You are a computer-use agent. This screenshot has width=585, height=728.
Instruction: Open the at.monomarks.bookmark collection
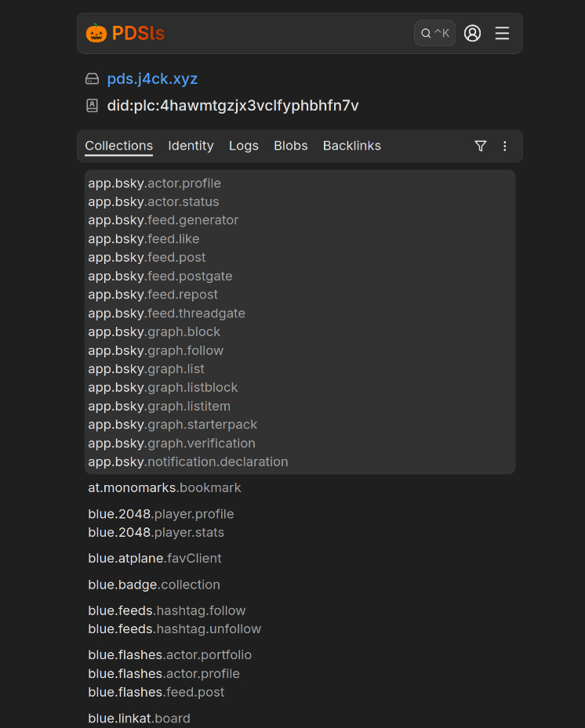click(x=165, y=488)
